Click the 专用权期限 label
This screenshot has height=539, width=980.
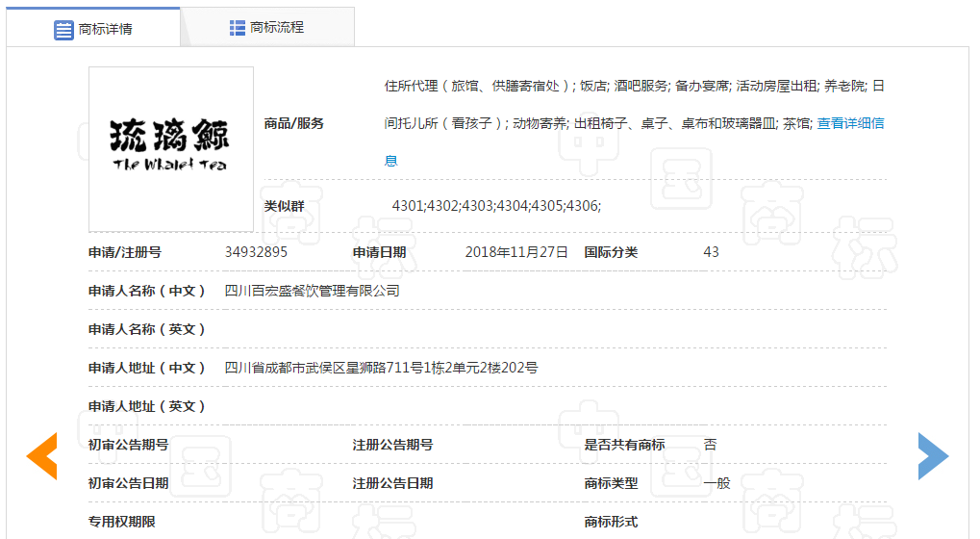pos(122,522)
